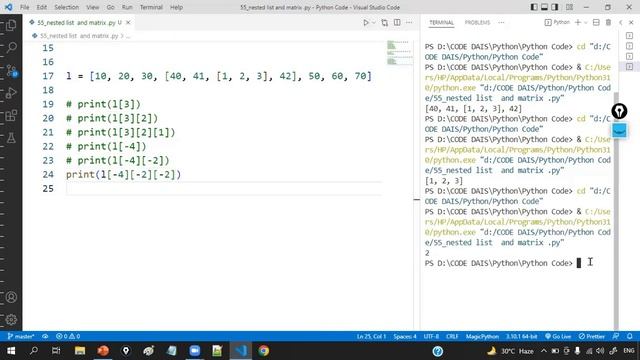Toggle the primary side bar layout button
The image size is (640, 360).
[534, 7]
